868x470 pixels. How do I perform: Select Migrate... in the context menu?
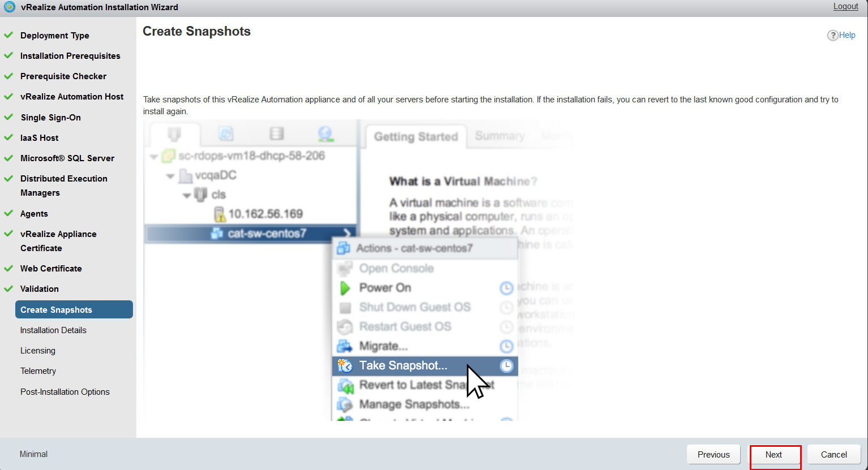pyautogui.click(x=424, y=346)
